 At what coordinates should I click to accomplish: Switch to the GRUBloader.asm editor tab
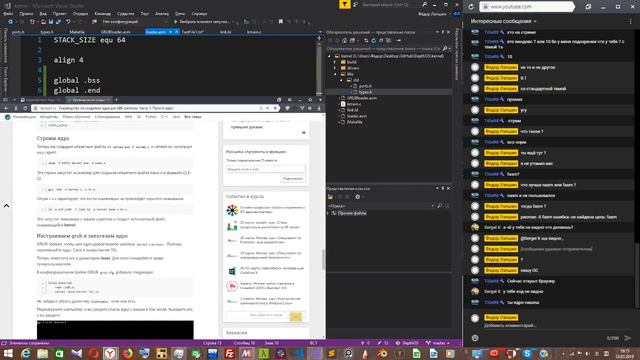[x=116, y=32]
